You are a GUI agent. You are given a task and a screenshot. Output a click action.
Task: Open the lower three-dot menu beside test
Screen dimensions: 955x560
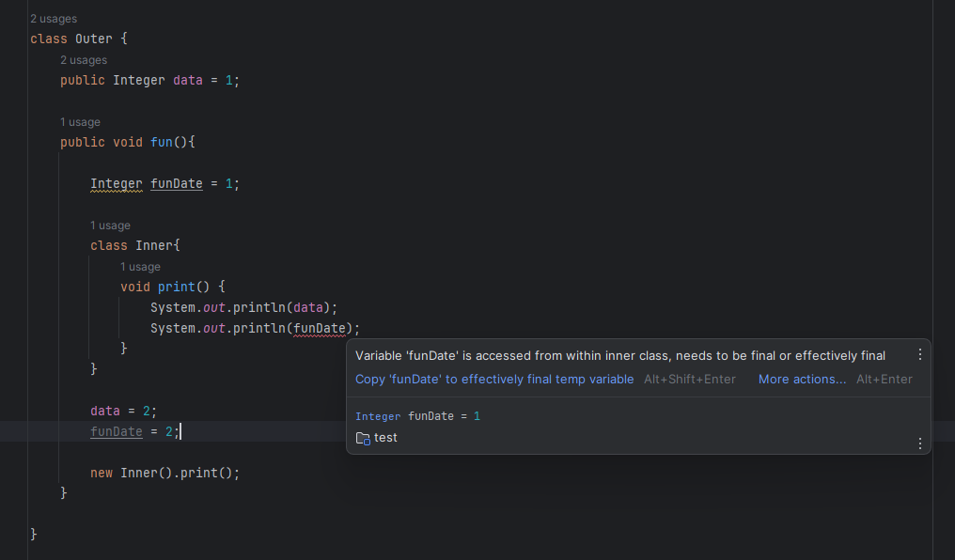[x=919, y=443]
